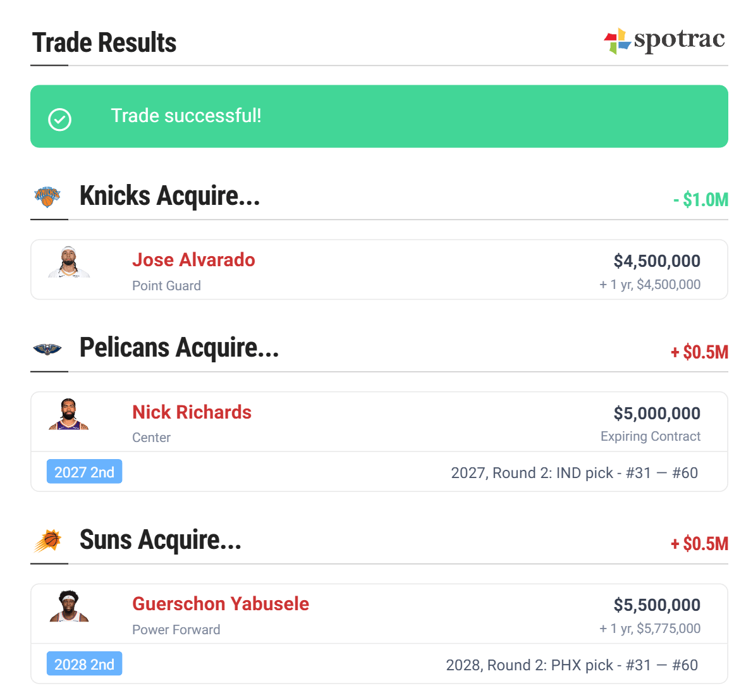Click the 2028 2nd pick badge
This screenshot has height=700, width=746.
click(x=84, y=665)
